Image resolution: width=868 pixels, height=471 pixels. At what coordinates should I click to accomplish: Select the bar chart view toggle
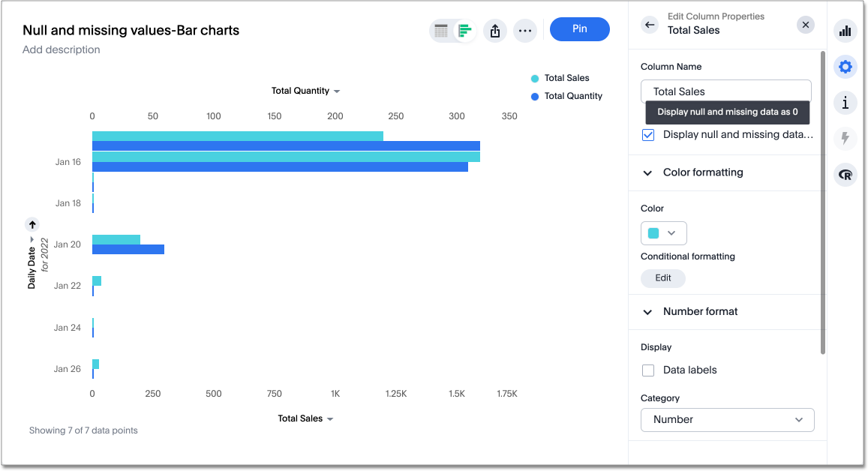[x=465, y=30]
